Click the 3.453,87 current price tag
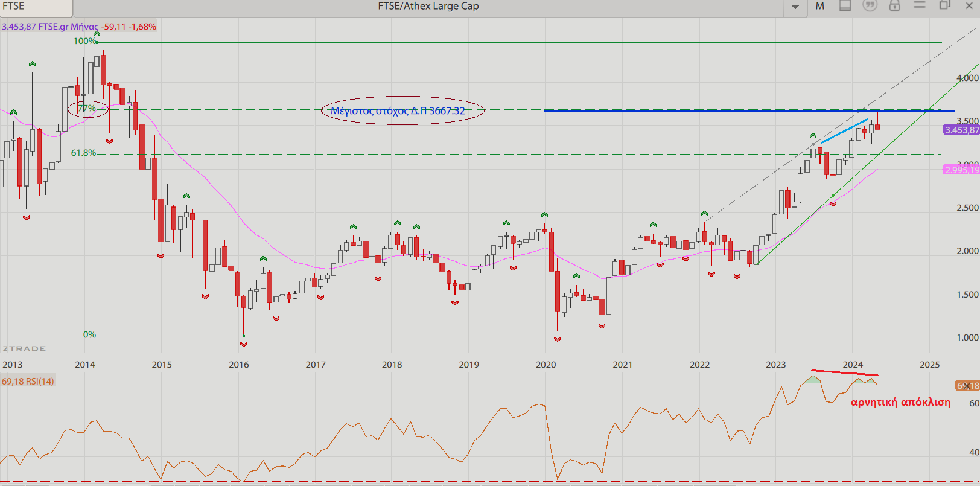980x486 pixels. tap(961, 130)
